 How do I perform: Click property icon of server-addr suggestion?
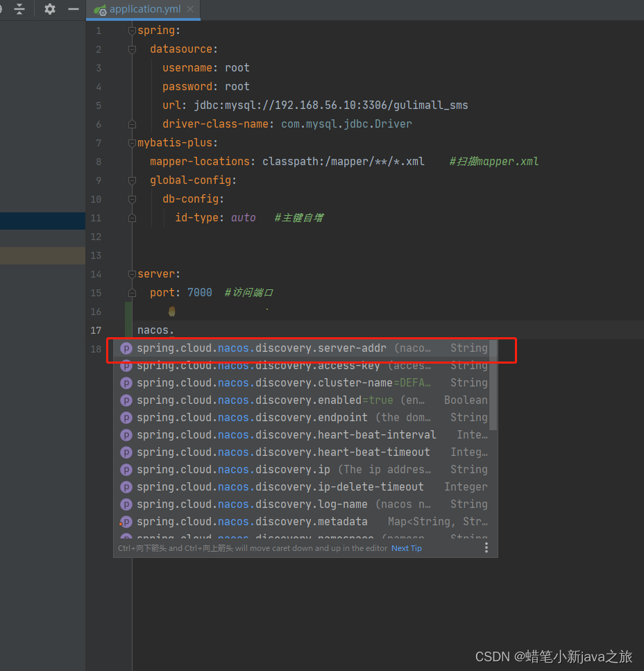click(x=126, y=348)
